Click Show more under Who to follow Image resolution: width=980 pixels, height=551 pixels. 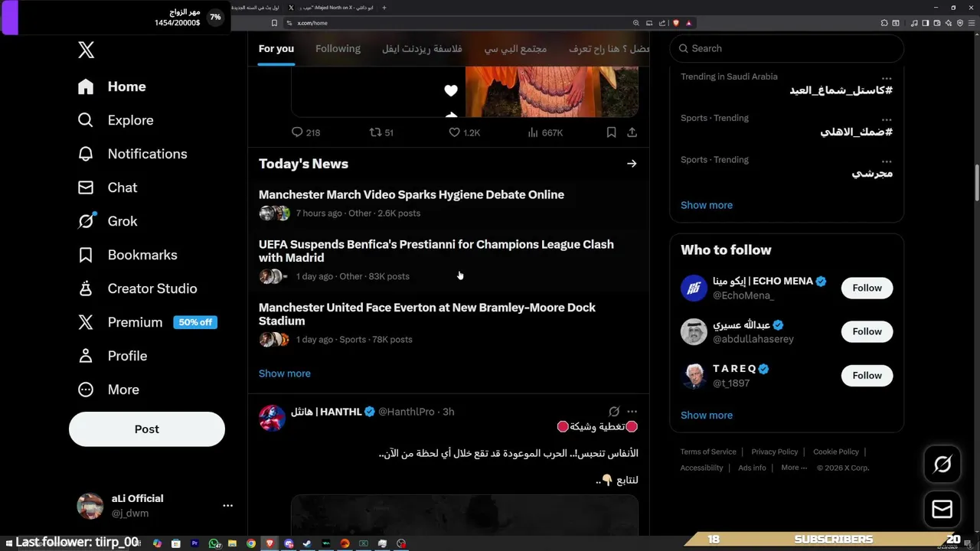point(707,415)
